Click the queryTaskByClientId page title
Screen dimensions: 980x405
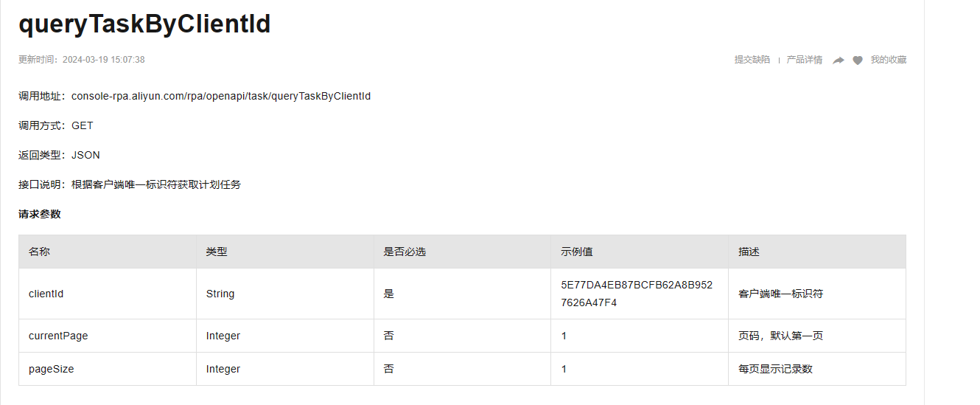click(x=144, y=24)
